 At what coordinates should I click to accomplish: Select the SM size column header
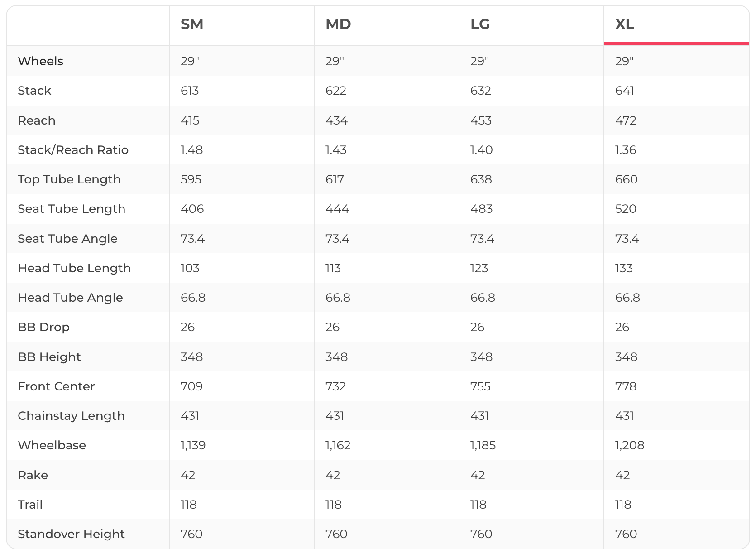click(x=192, y=24)
